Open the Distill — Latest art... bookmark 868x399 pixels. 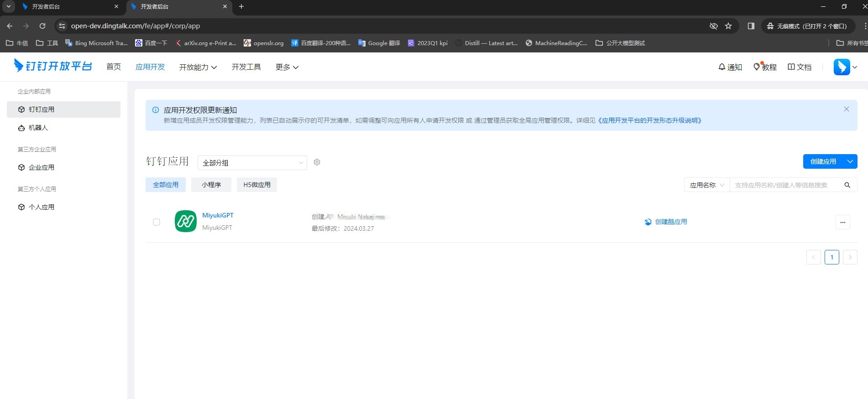click(486, 43)
